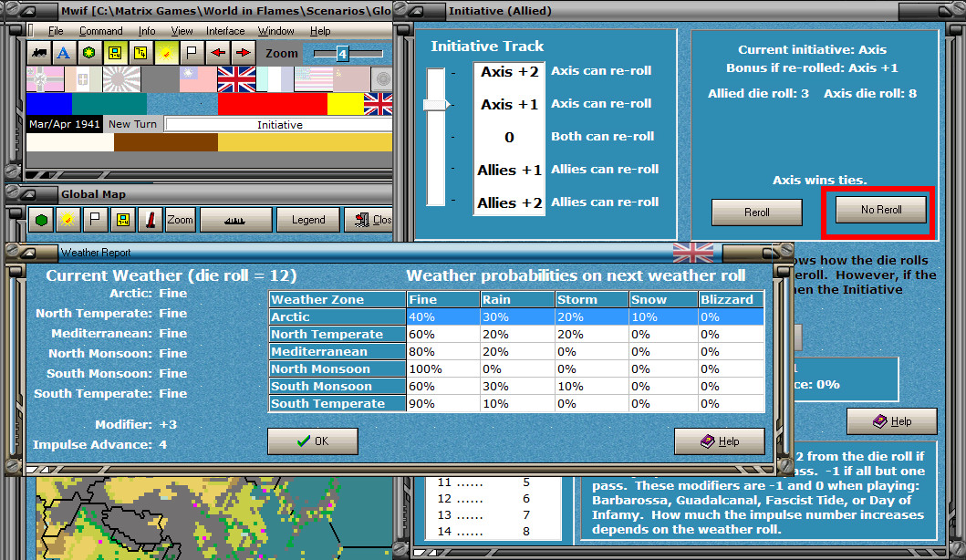This screenshot has height=560, width=966.
Task: Click the 'Axis +2' initiative track entry
Action: (510, 71)
